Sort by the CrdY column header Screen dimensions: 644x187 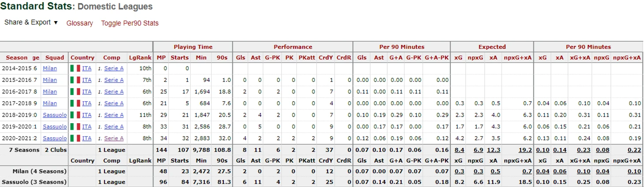(326, 58)
